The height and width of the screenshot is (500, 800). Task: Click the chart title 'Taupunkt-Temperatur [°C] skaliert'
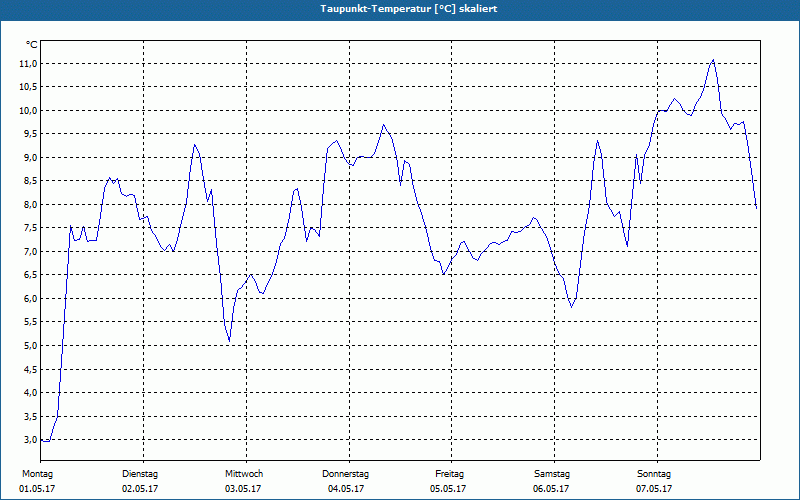[409, 9]
